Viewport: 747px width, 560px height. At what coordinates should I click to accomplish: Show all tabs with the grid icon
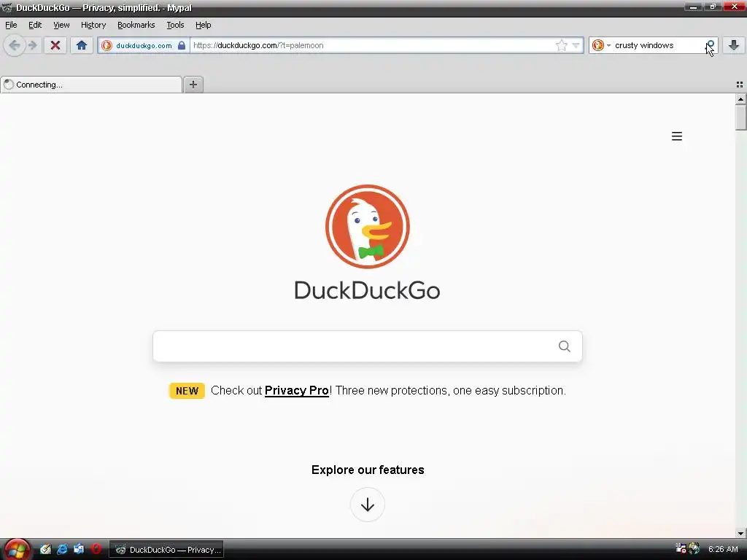(740, 85)
